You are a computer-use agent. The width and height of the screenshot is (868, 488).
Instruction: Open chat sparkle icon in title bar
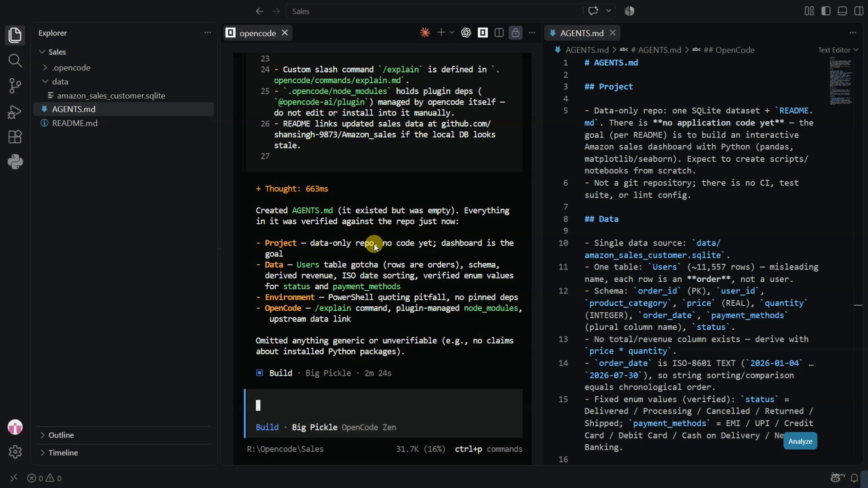point(593,11)
